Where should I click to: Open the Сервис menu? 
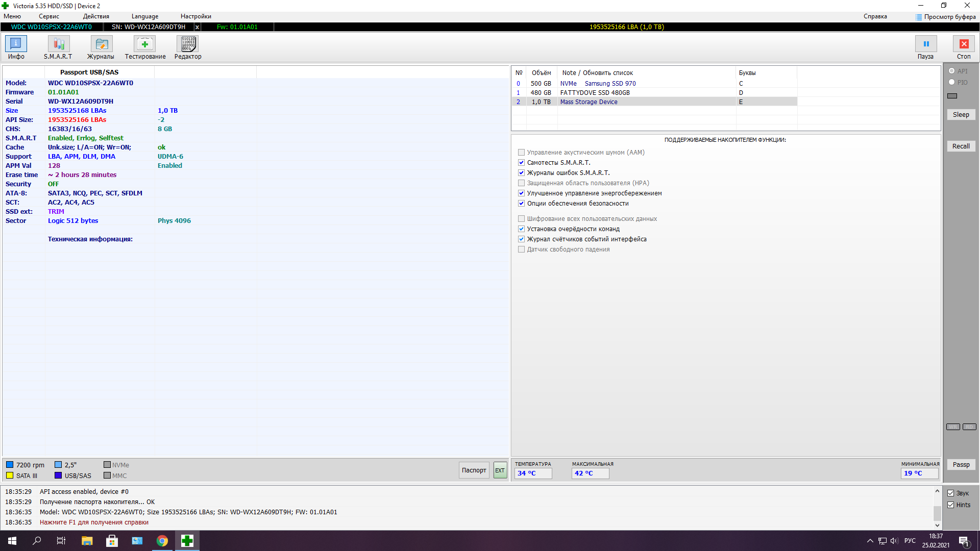click(x=49, y=16)
